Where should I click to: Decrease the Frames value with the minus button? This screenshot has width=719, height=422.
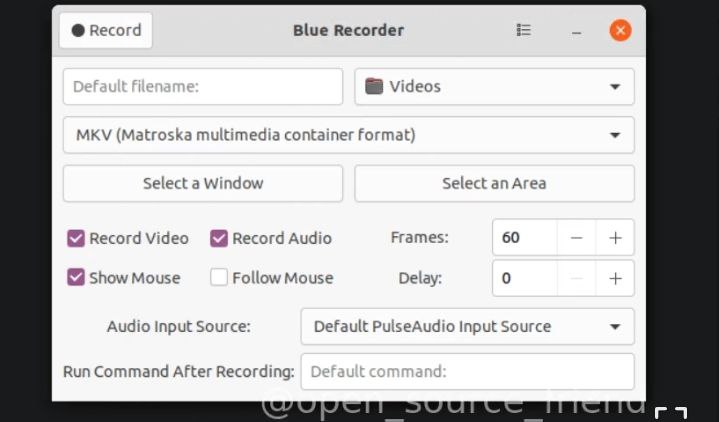tap(577, 238)
